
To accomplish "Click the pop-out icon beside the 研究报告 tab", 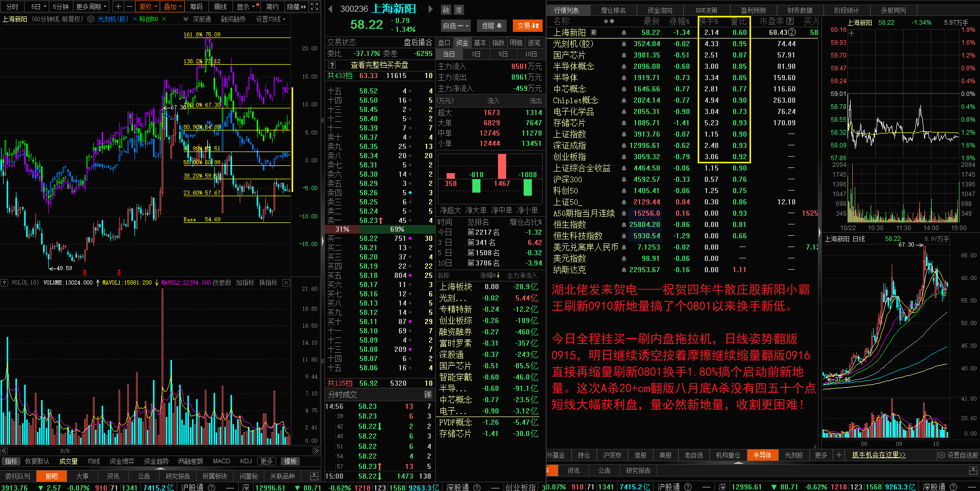I will click(972, 470).
